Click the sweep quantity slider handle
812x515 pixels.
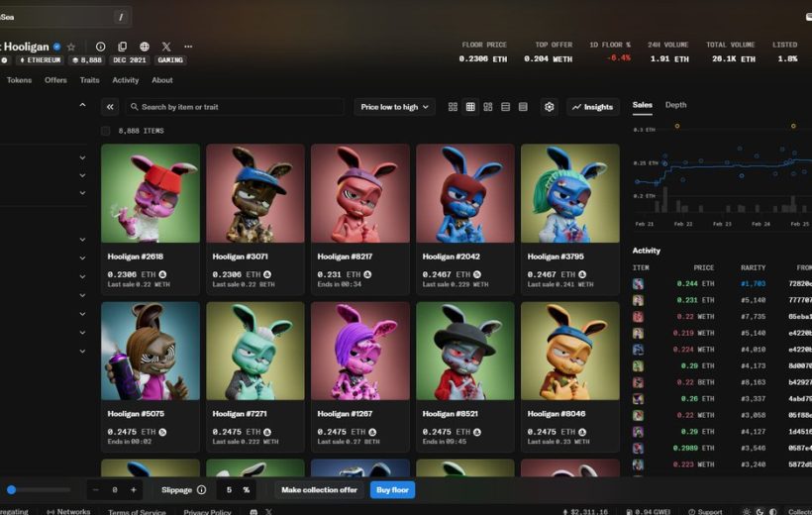click(12, 489)
